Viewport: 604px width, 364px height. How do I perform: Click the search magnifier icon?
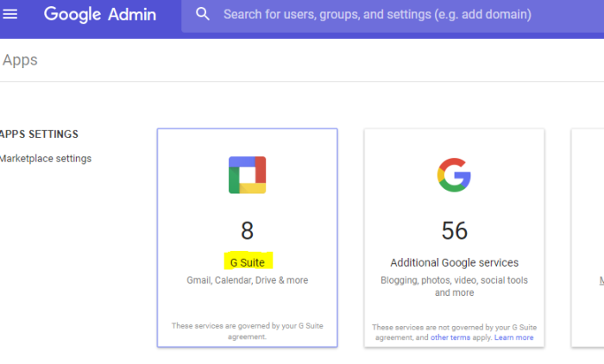pyautogui.click(x=202, y=15)
